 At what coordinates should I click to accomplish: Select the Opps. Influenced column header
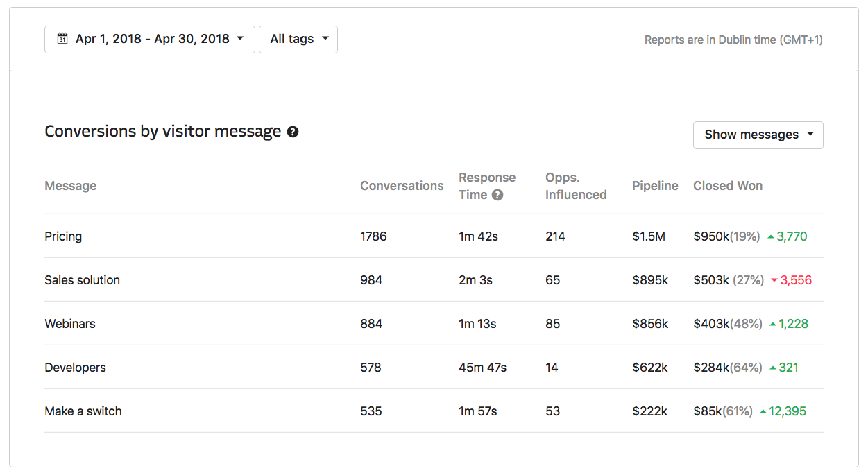click(x=576, y=186)
